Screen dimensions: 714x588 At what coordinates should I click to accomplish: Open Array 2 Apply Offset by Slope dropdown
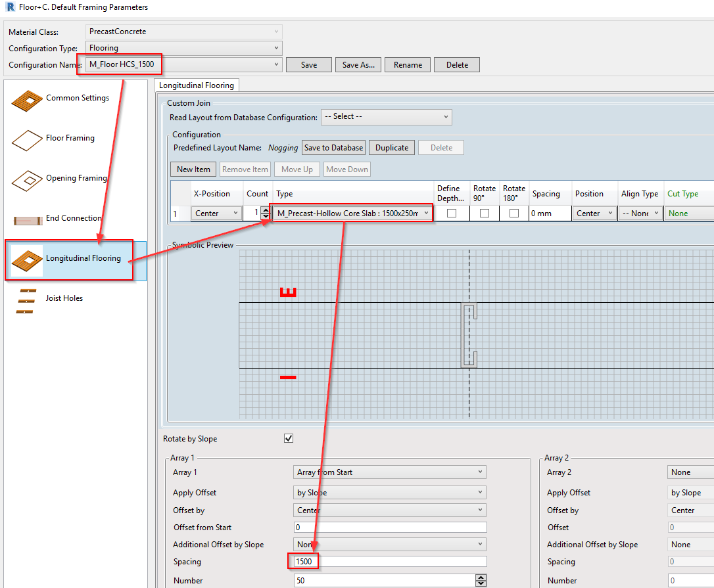coord(691,493)
